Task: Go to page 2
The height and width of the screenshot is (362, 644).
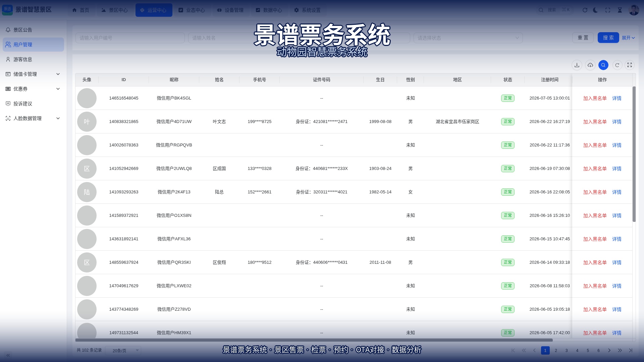Action: (x=556, y=351)
